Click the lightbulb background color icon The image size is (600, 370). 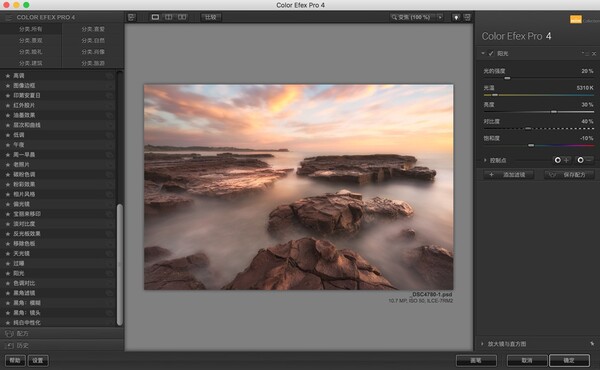[456, 17]
